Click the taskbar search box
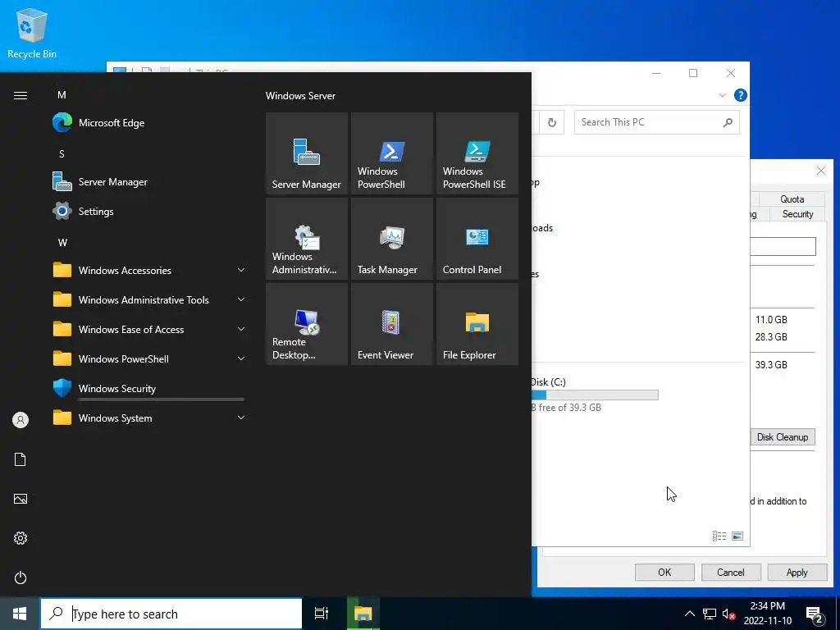This screenshot has height=630, width=840. click(171, 614)
